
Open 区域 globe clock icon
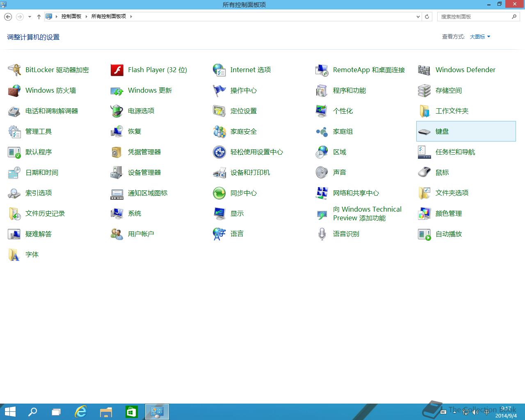pos(322,152)
